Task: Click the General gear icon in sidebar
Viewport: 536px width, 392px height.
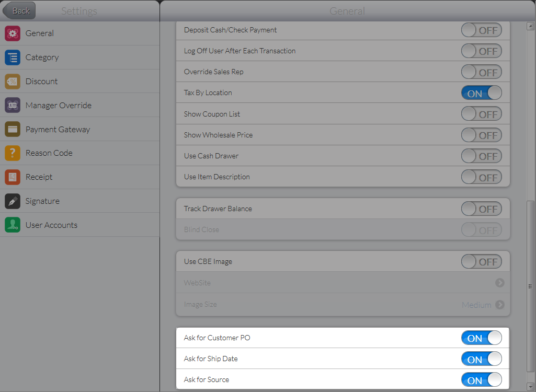Action: 13,33
